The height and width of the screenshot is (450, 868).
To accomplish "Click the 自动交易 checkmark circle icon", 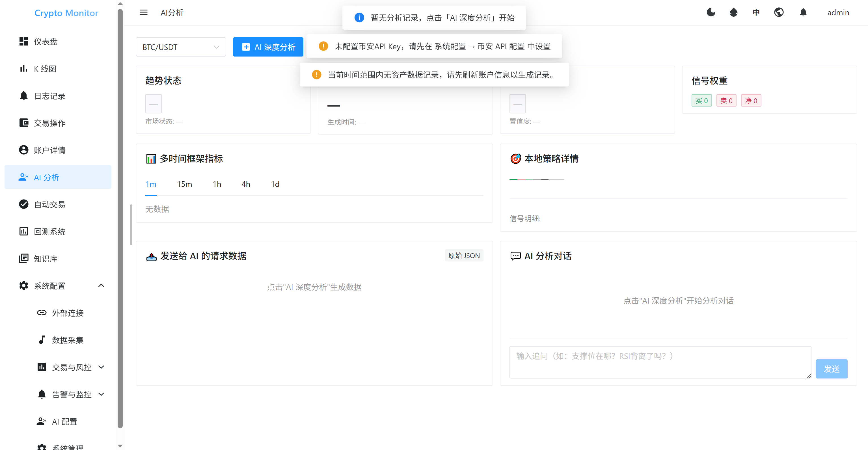I will click(x=23, y=204).
